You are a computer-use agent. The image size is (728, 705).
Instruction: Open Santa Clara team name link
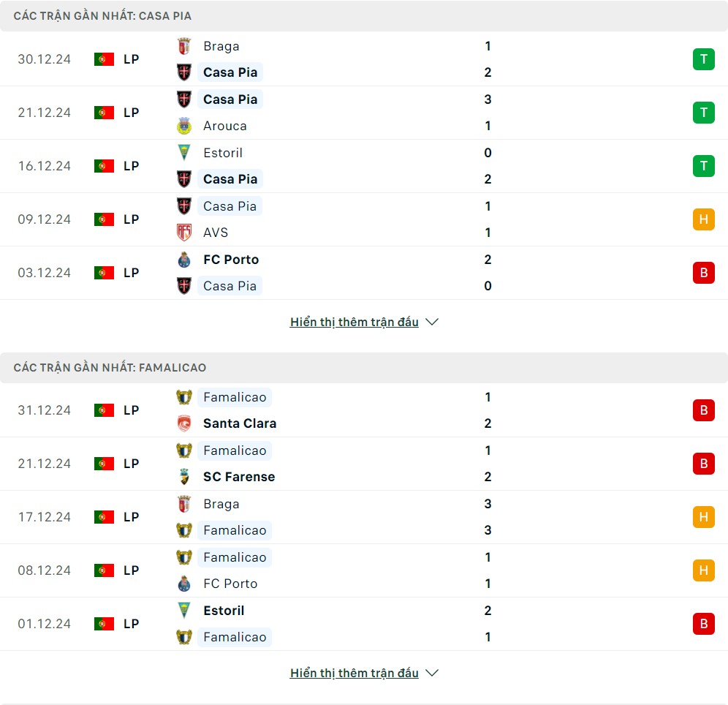(x=240, y=423)
